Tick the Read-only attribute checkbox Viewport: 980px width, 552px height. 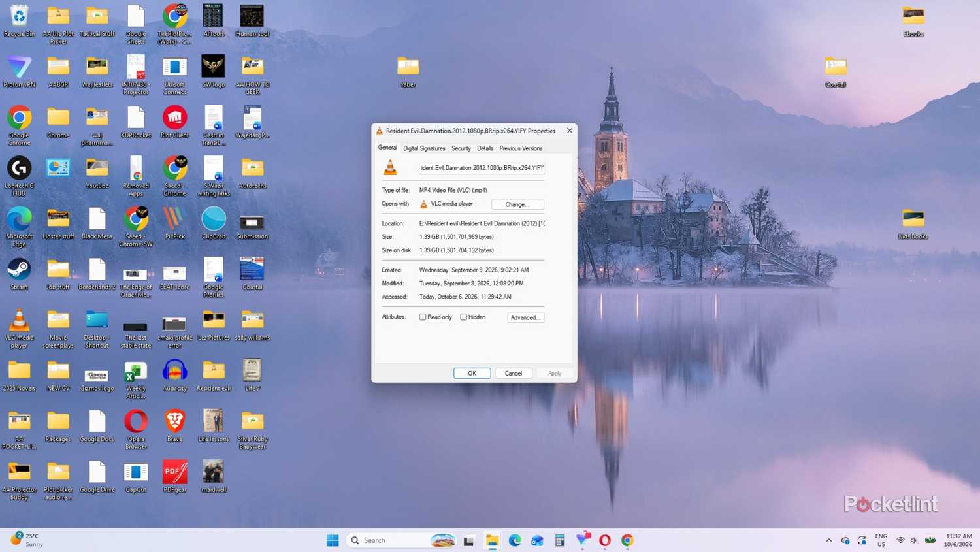pyautogui.click(x=423, y=317)
